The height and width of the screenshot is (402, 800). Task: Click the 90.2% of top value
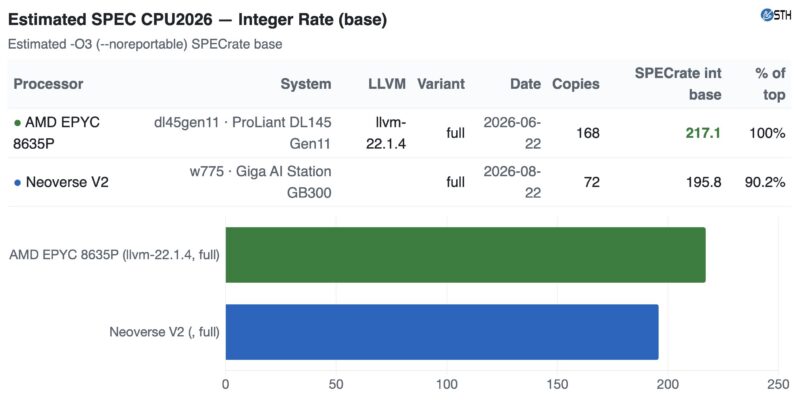pos(765,182)
